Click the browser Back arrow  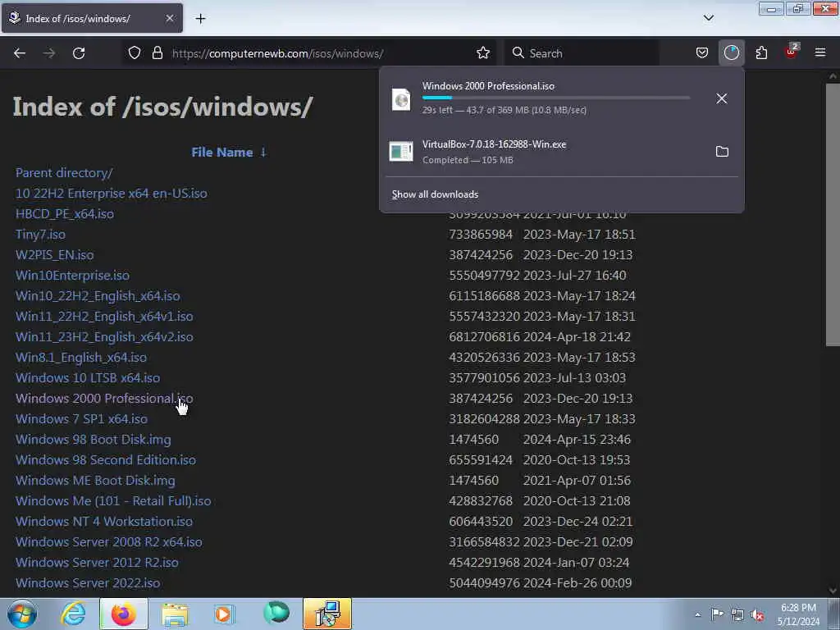click(20, 53)
